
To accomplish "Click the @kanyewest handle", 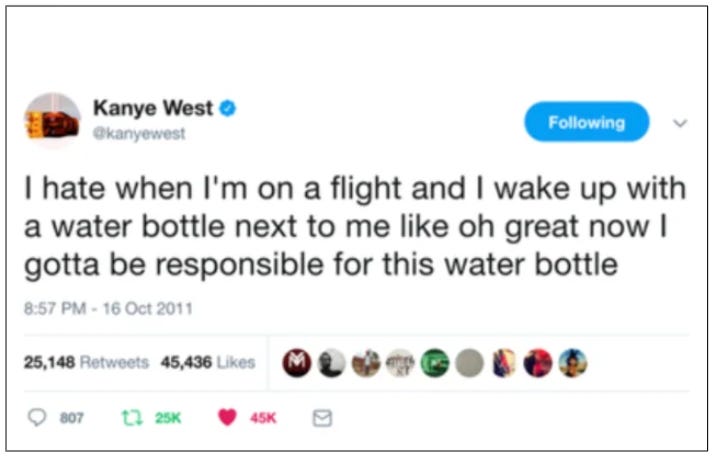I will [139, 133].
